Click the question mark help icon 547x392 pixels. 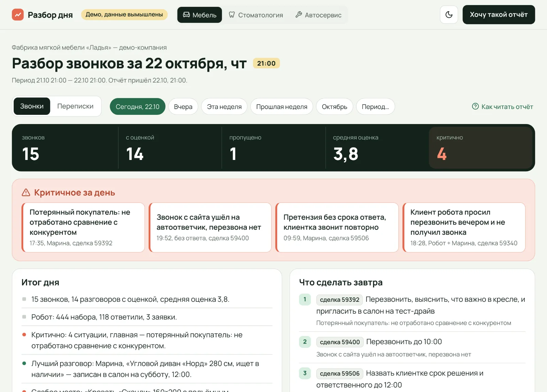pyautogui.click(x=475, y=106)
